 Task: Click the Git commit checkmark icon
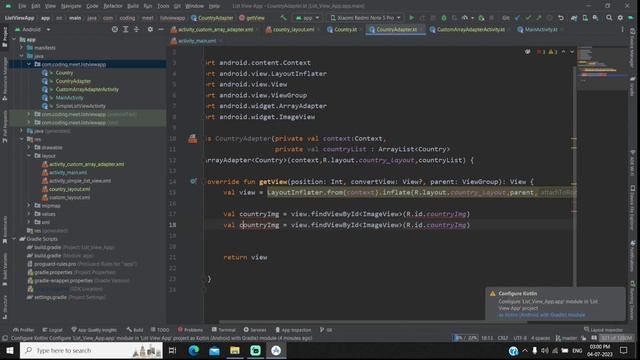pos(528,18)
